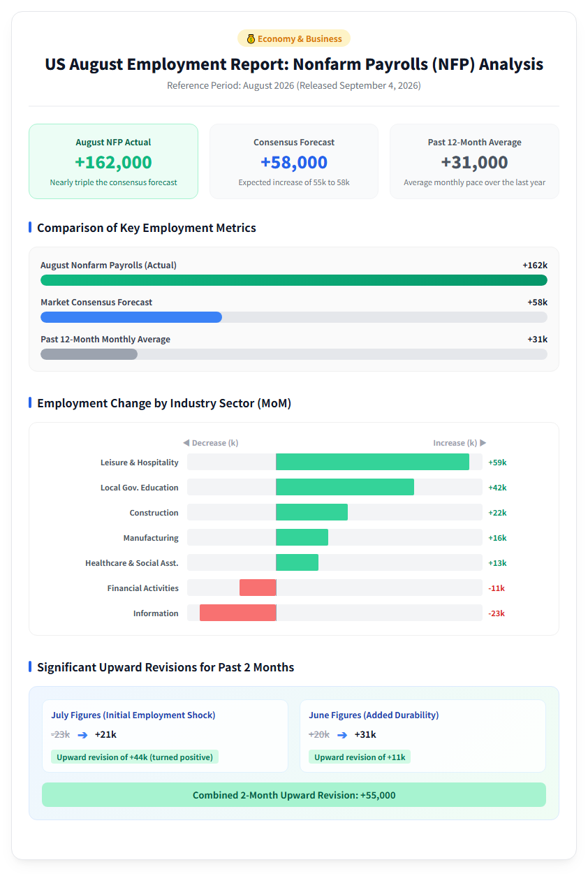The image size is (588, 874).
Task: Click the "Local Gov. Education" sector label
Action: [140, 488]
